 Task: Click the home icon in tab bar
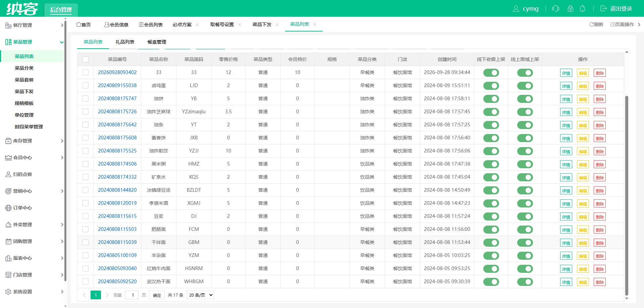pos(78,24)
